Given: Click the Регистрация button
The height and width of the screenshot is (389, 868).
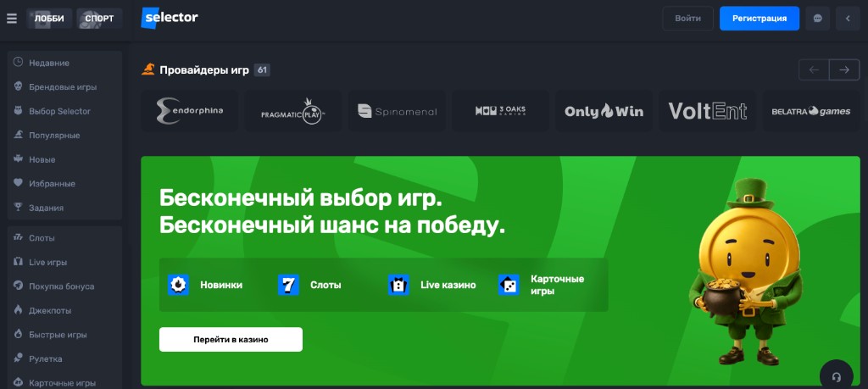Looking at the screenshot, I should [x=759, y=19].
